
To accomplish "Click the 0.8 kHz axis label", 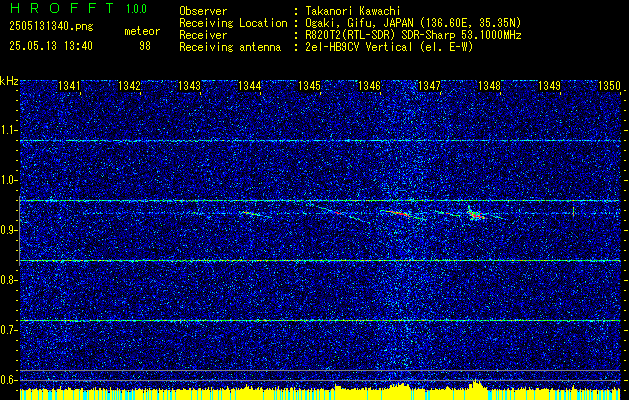I will (x=9, y=280).
